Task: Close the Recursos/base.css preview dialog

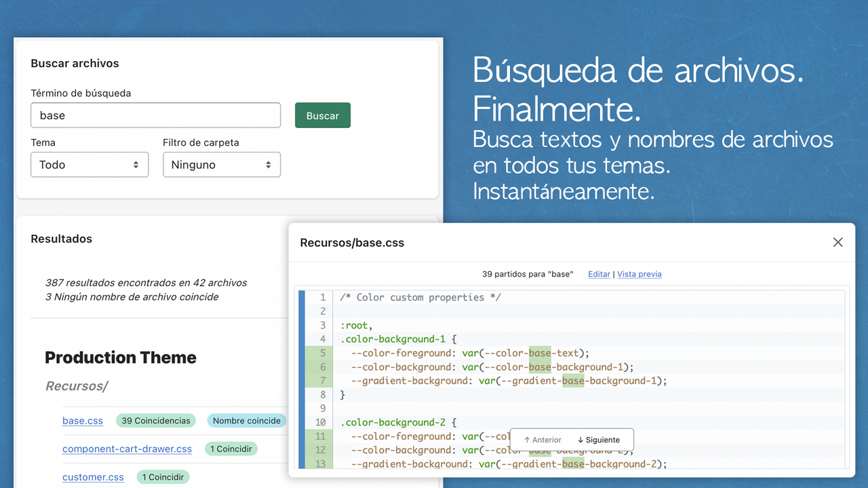Action: (x=838, y=242)
